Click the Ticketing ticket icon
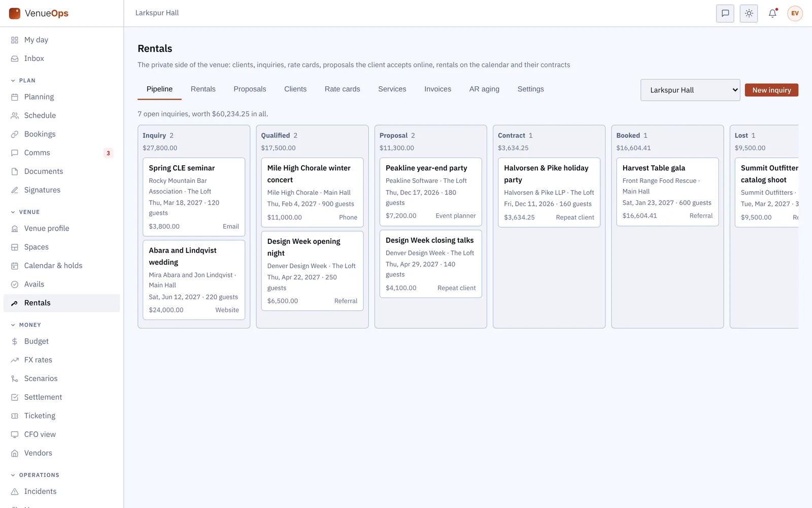Image resolution: width=812 pixels, height=508 pixels. (x=15, y=416)
